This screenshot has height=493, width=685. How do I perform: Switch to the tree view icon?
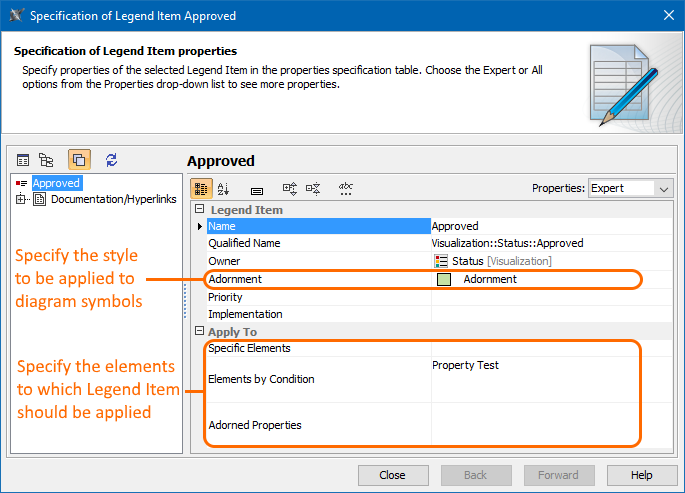click(46, 160)
